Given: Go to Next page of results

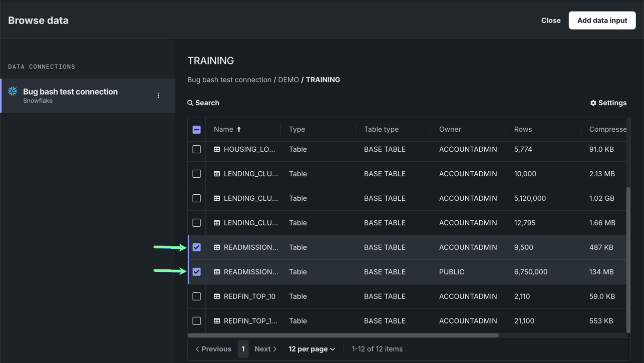Looking at the screenshot, I should pyautogui.click(x=265, y=349).
